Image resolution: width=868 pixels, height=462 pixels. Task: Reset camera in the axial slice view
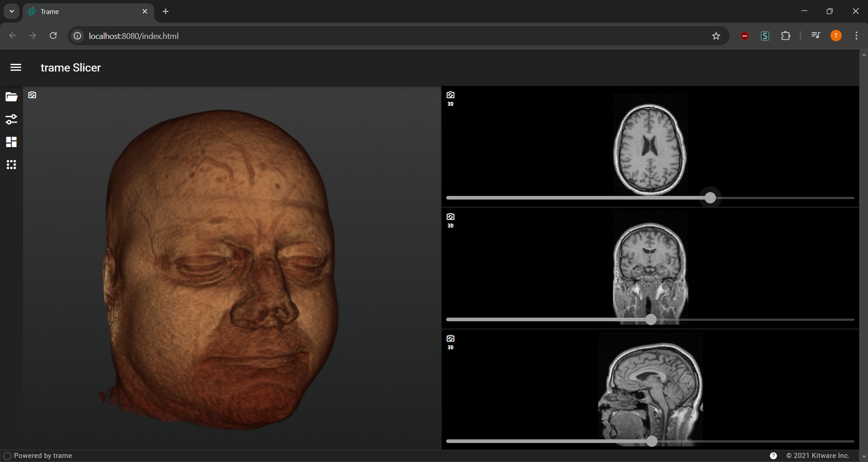[x=450, y=95]
